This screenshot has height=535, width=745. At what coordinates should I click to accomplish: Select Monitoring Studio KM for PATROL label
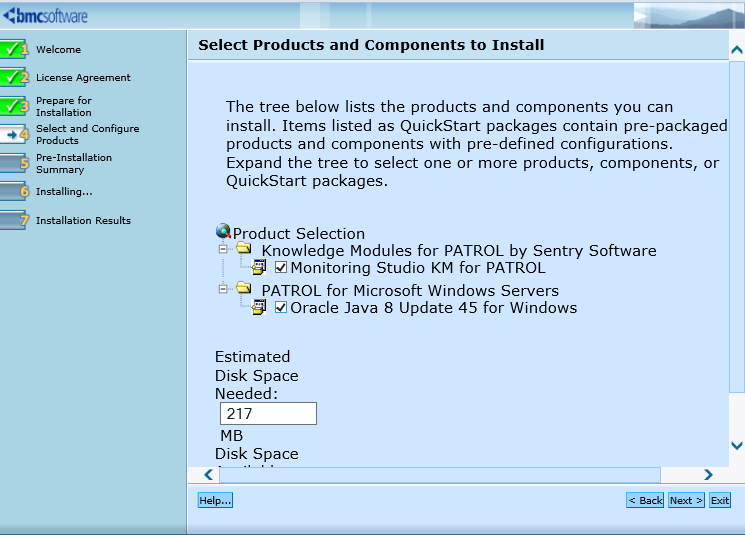(418, 268)
